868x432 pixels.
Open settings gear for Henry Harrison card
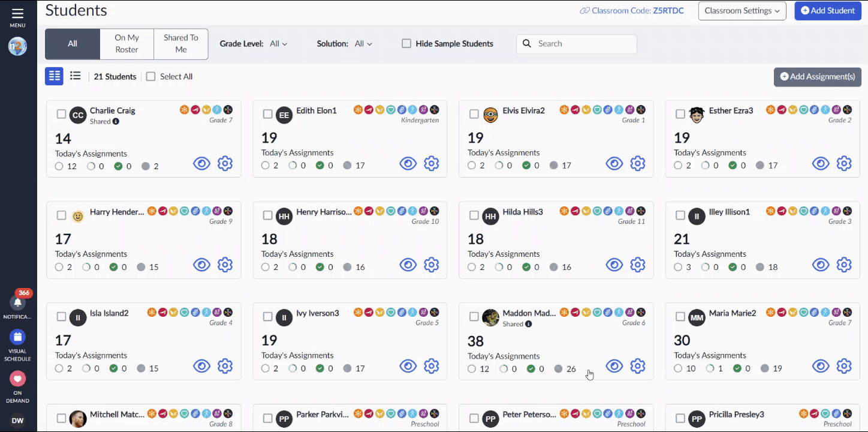point(432,265)
